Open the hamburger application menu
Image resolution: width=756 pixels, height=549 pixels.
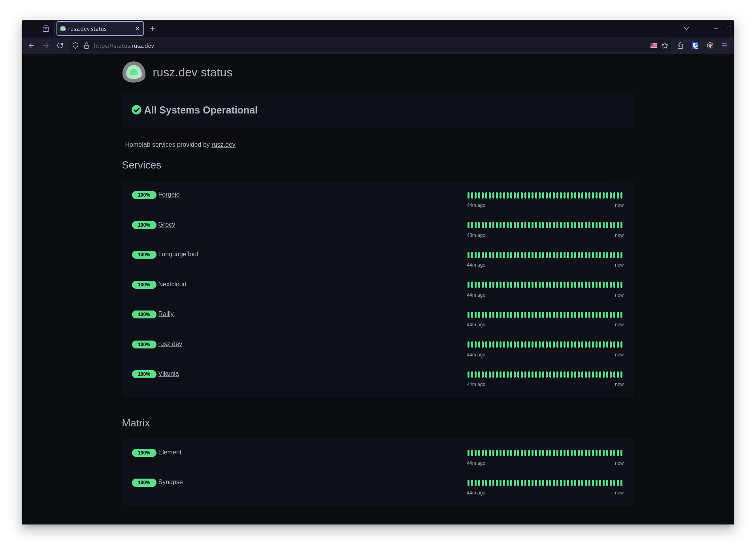coord(724,46)
